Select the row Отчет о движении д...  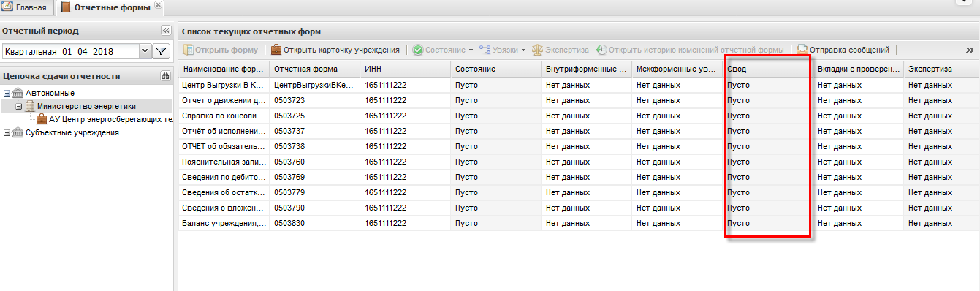(579, 100)
